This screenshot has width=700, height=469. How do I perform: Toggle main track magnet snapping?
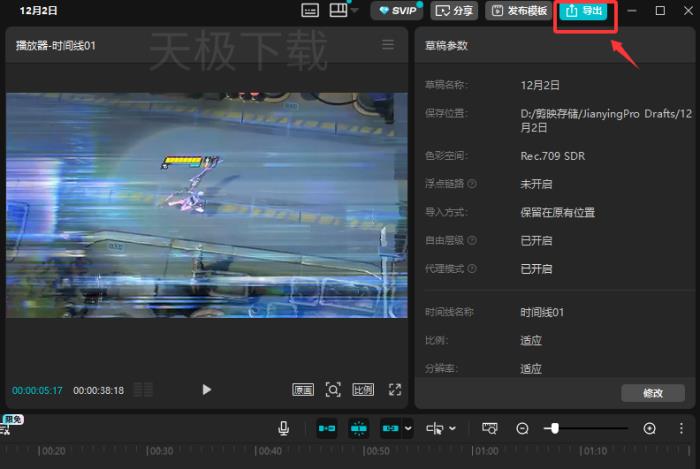pos(327,428)
